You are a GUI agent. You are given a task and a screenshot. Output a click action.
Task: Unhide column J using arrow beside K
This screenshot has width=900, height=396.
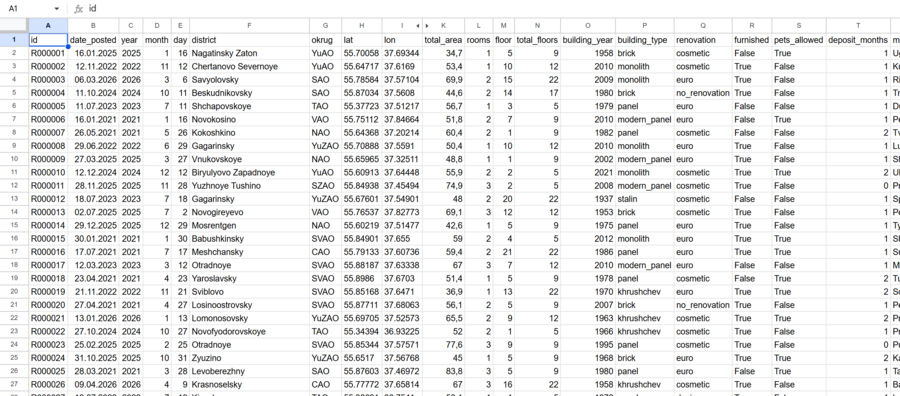point(426,25)
